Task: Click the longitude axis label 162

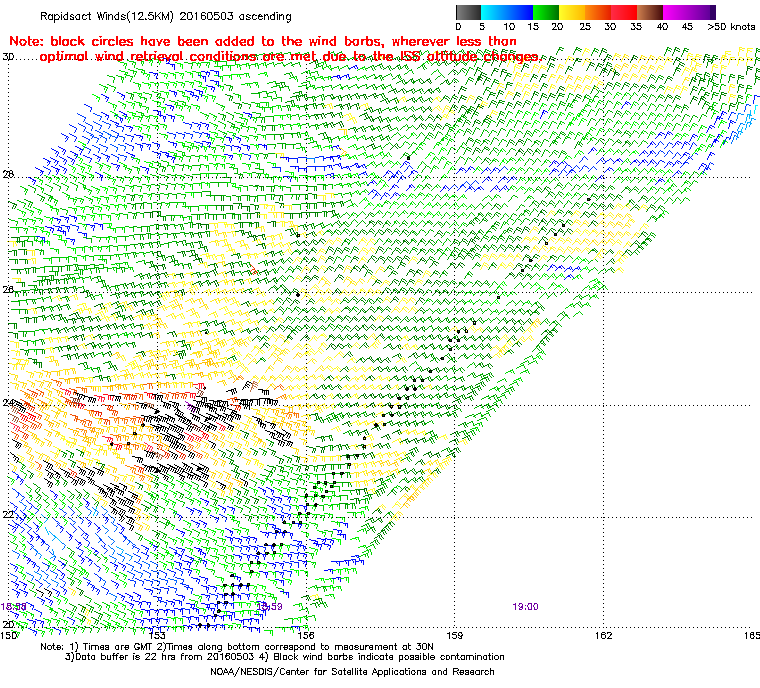Action: [603, 636]
